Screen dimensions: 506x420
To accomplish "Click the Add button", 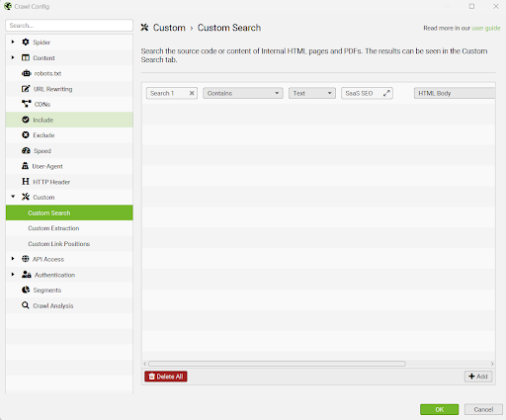I will pos(478,377).
